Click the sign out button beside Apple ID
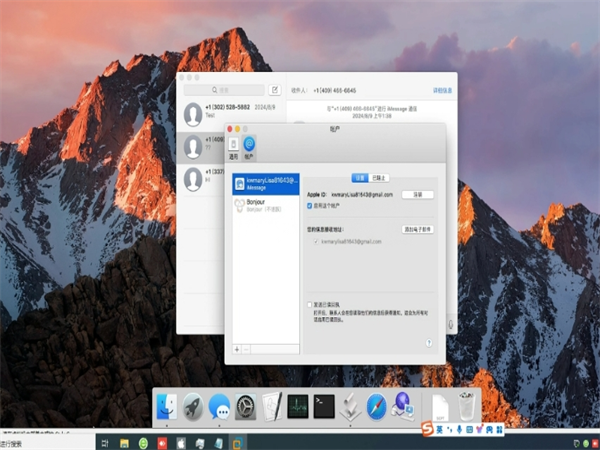 tap(417, 194)
